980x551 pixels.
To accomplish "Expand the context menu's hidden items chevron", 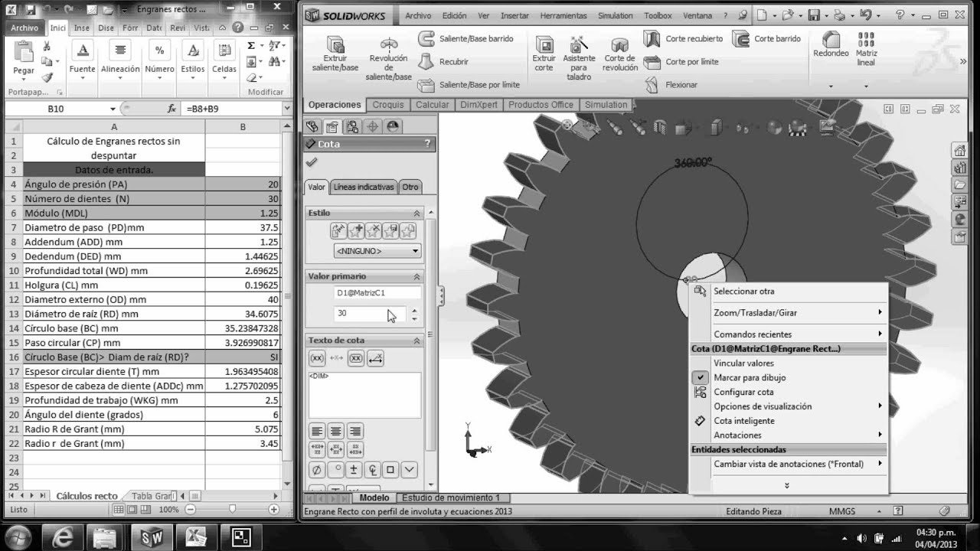I will click(x=786, y=485).
